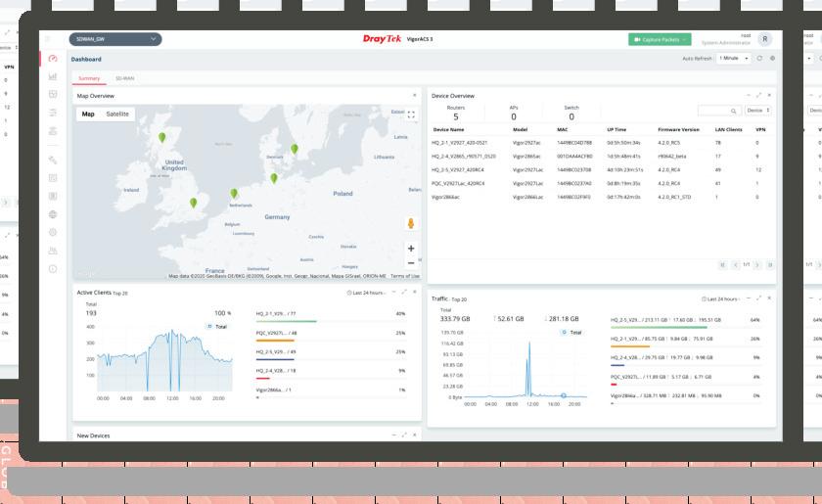Select the Map view toggle
The width and height of the screenshot is (822, 504).
coord(88,114)
